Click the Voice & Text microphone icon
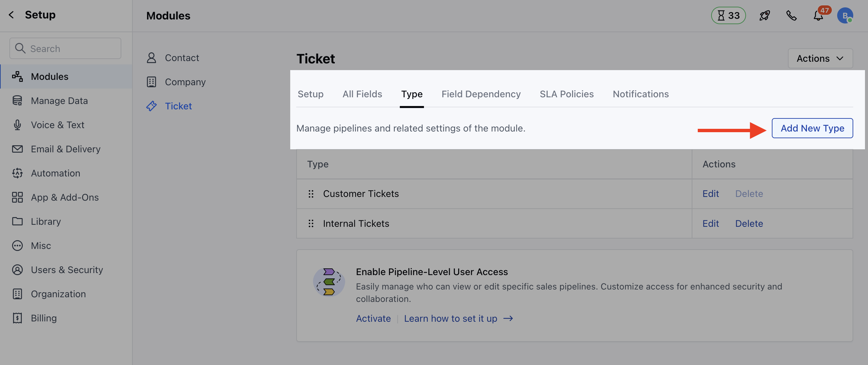The height and width of the screenshot is (365, 868). [x=17, y=124]
